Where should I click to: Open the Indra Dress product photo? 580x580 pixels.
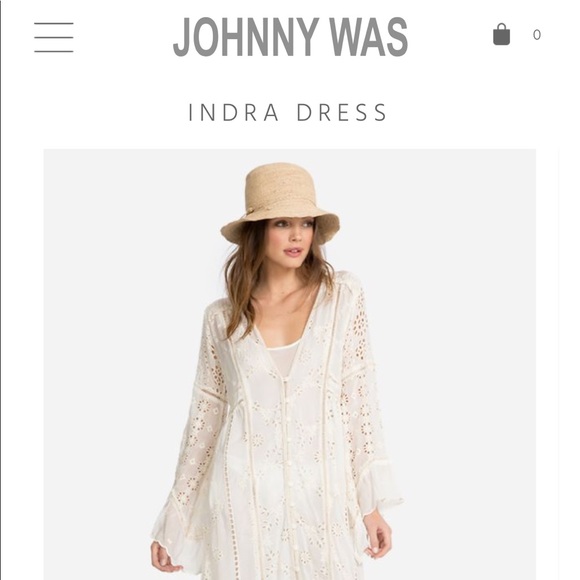click(290, 364)
